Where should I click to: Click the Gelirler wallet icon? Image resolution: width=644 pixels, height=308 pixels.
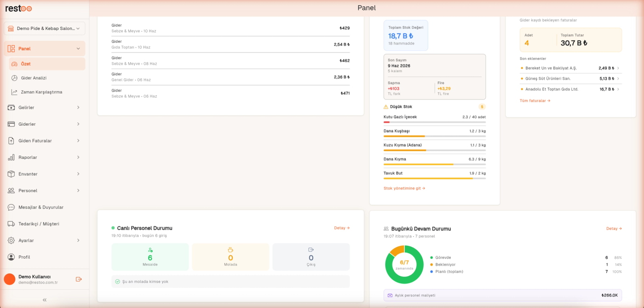[x=11, y=108]
